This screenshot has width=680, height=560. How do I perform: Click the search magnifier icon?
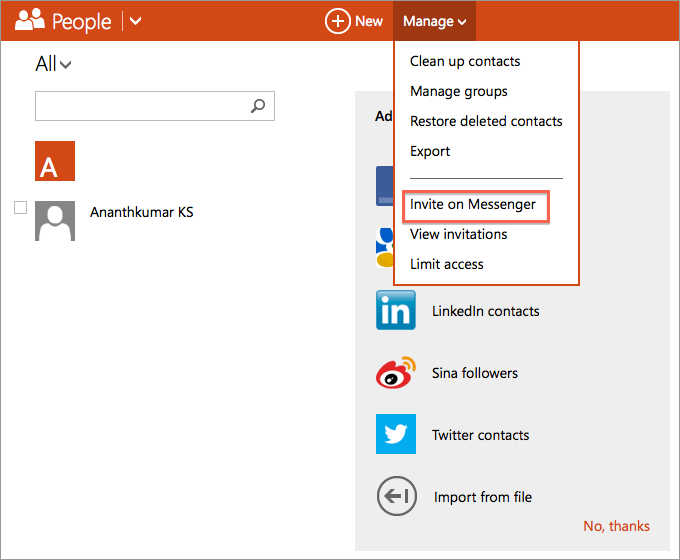258,105
